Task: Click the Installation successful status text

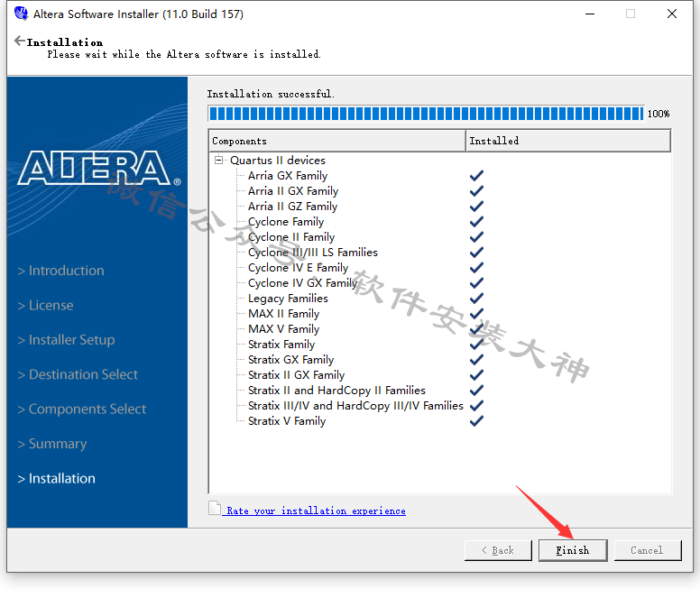Action: click(x=271, y=94)
